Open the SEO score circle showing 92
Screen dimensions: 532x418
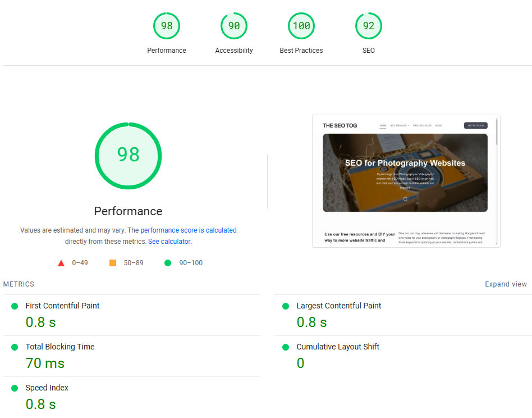tap(368, 25)
